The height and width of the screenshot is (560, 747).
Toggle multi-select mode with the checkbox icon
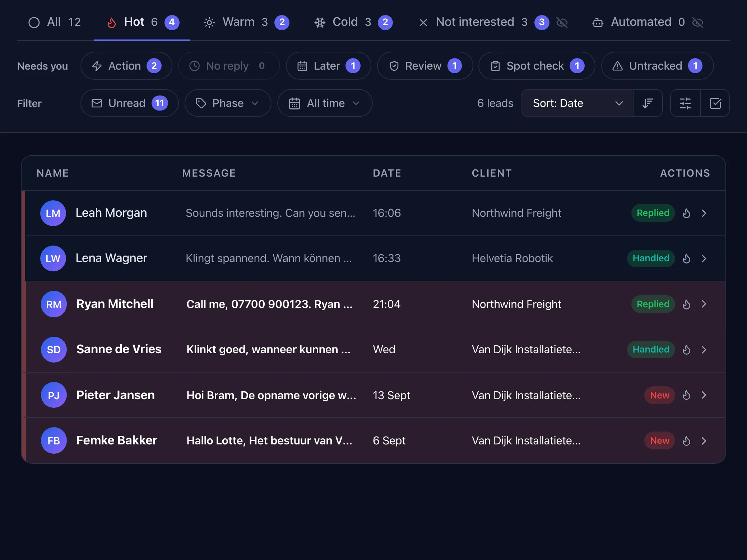(x=715, y=103)
